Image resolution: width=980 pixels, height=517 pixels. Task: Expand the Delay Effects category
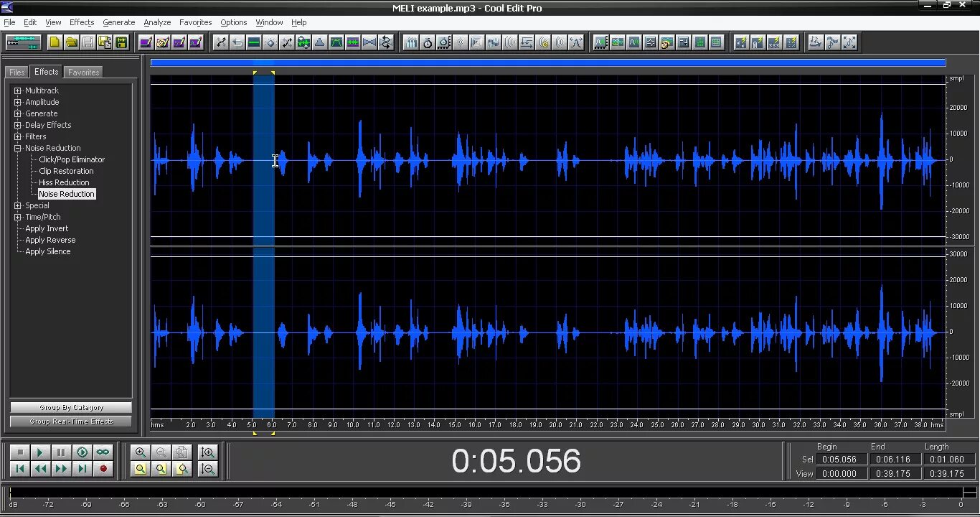click(17, 124)
